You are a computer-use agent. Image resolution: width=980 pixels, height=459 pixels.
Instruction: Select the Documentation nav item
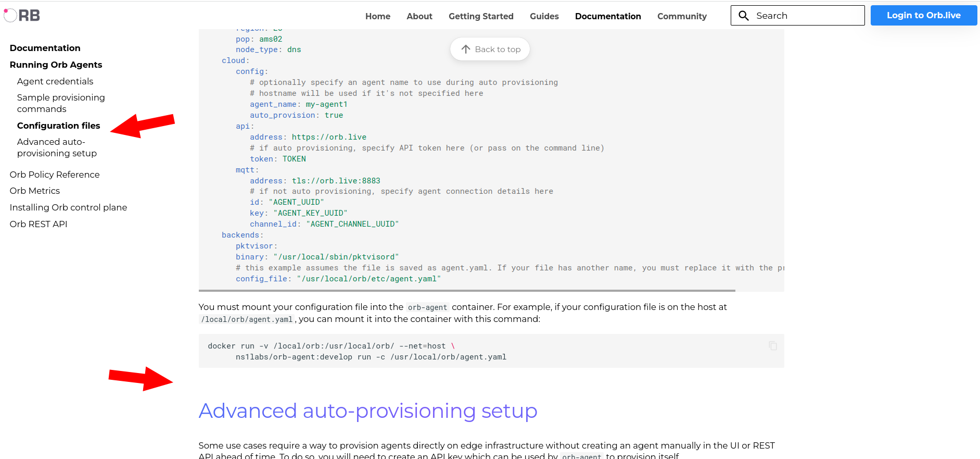click(x=608, y=16)
